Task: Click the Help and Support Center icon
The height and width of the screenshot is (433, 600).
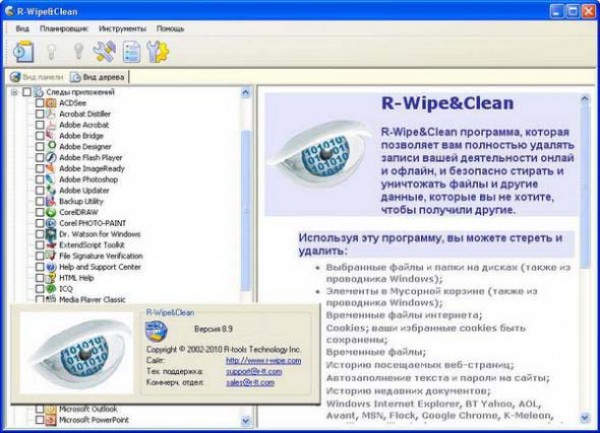Action: (51, 267)
